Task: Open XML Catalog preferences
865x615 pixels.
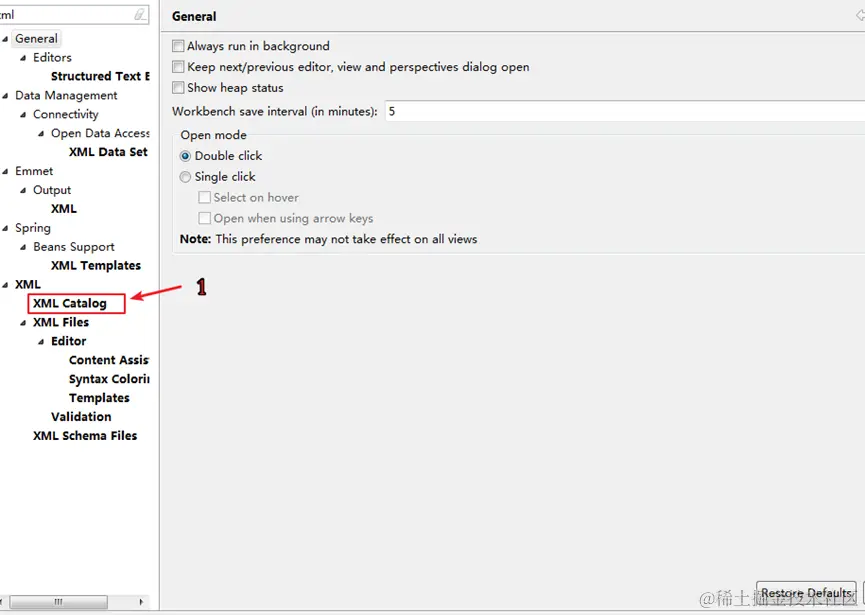Action: [x=70, y=303]
